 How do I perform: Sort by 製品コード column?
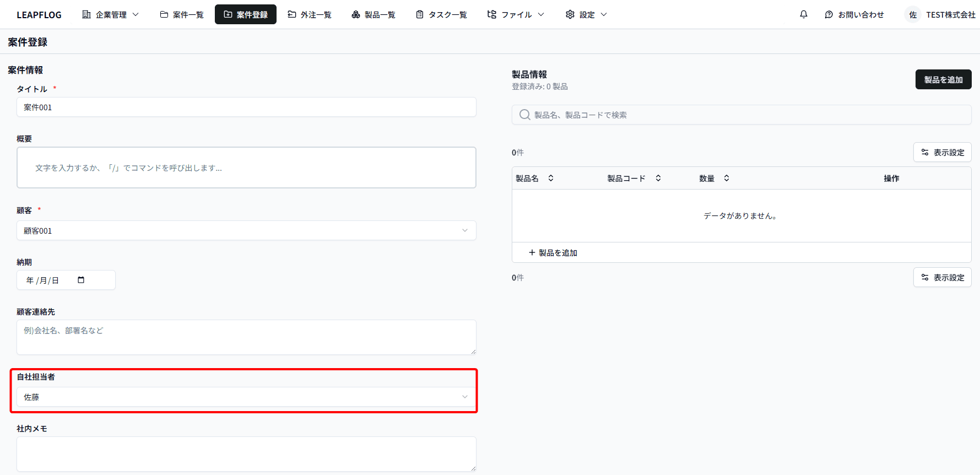pos(634,178)
